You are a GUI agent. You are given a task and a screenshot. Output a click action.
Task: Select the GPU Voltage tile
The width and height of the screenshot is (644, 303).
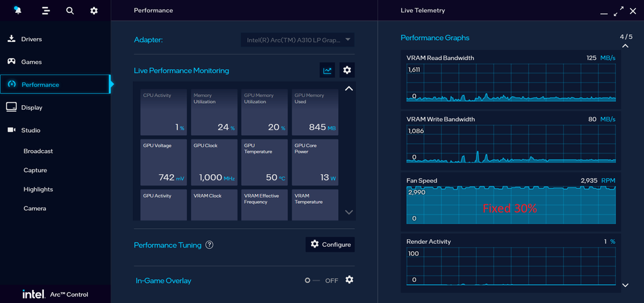tap(163, 162)
